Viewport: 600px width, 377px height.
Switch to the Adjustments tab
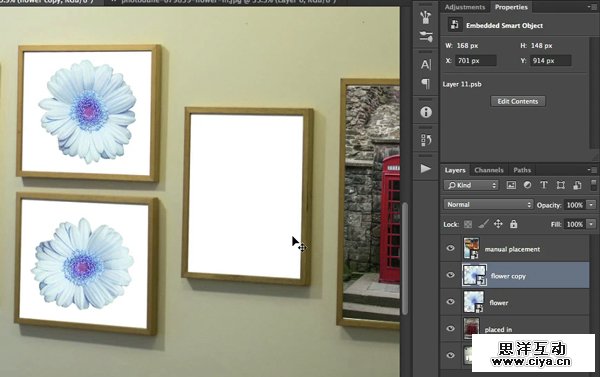click(465, 7)
